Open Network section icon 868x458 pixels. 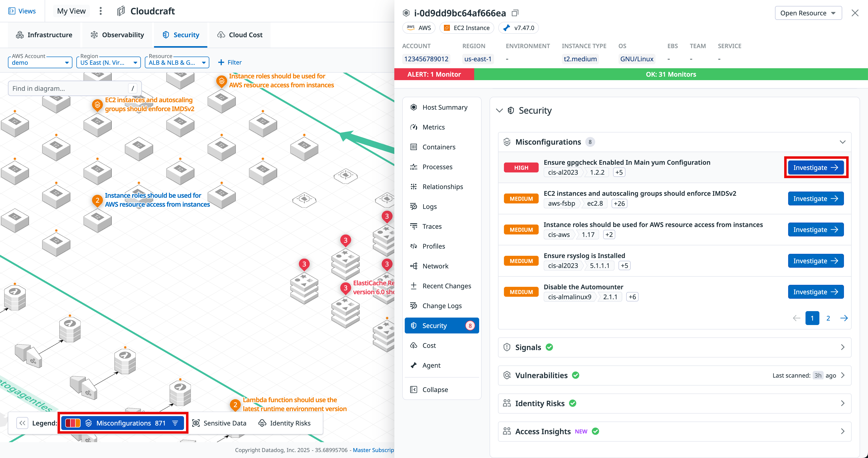(413, 266)
